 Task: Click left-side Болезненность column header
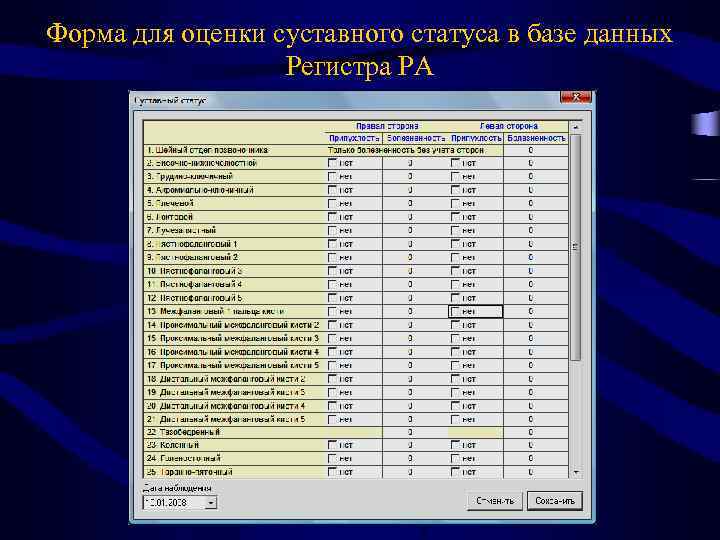pyautogui.click(x=536, y=138)
